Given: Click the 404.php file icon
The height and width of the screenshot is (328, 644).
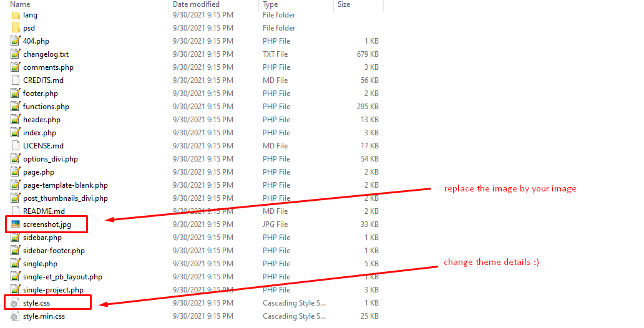Looking at the screenshot, I should 16,41.
